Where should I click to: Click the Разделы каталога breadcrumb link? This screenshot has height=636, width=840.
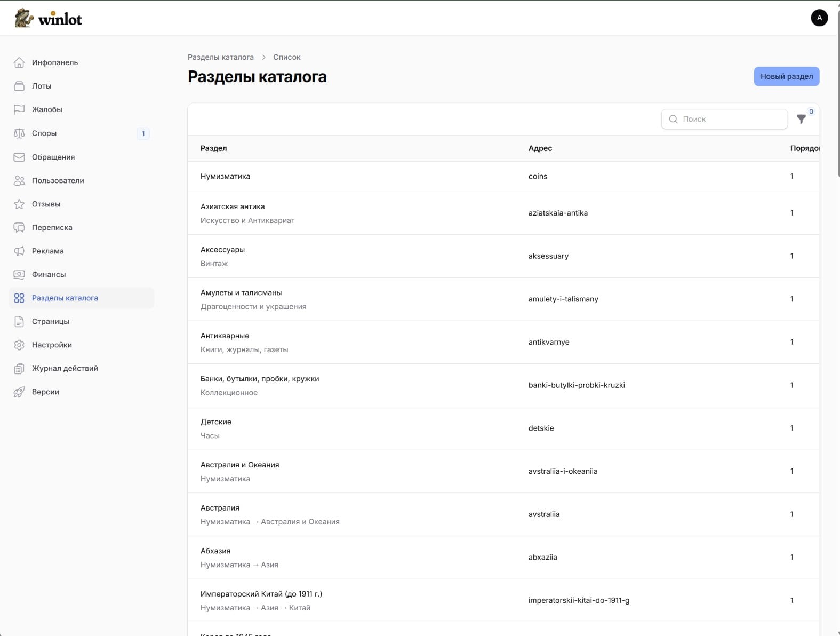[x=221, y=57]
